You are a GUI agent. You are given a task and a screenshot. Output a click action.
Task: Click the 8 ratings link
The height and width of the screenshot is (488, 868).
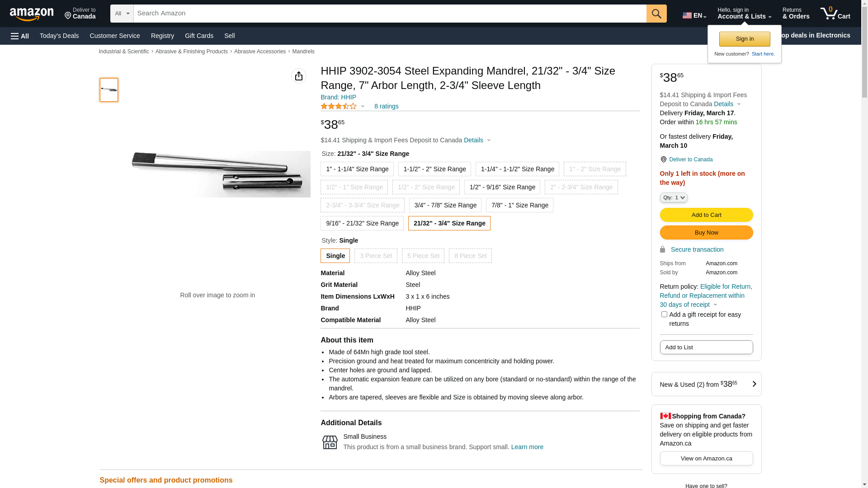pyautogui.click(x=386, y=107)
